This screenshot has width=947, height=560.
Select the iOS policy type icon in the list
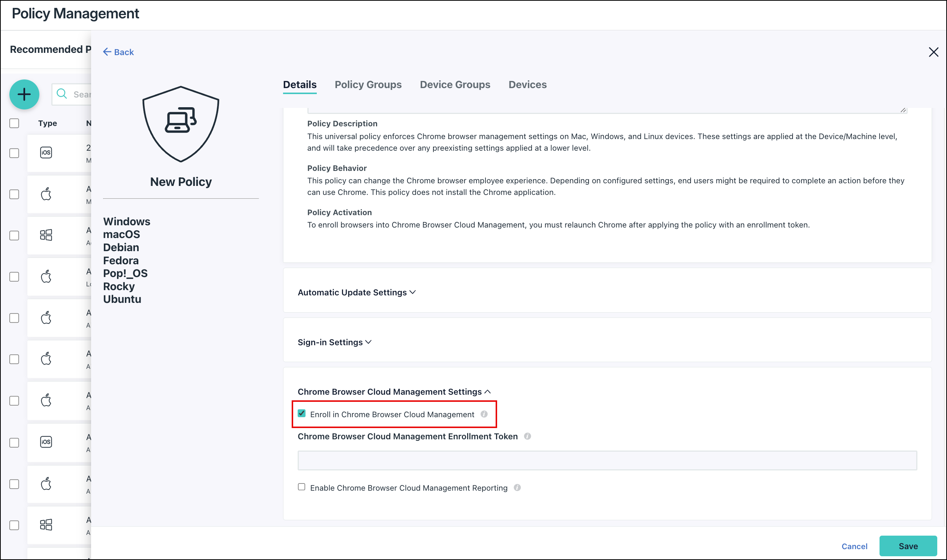point(46,153)
